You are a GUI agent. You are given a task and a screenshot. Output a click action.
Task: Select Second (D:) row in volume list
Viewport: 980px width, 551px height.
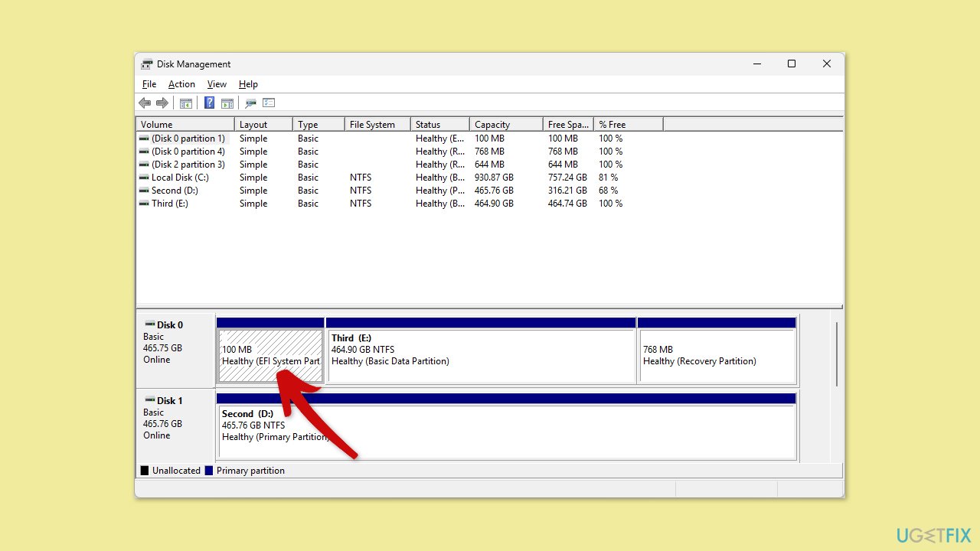click(175, 191)
